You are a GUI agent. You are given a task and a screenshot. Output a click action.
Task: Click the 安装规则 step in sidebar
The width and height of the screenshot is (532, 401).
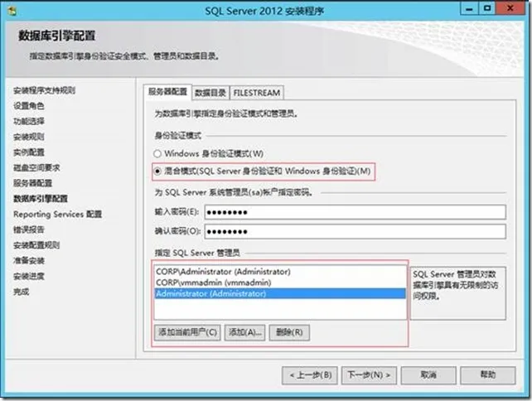[29, 137]
